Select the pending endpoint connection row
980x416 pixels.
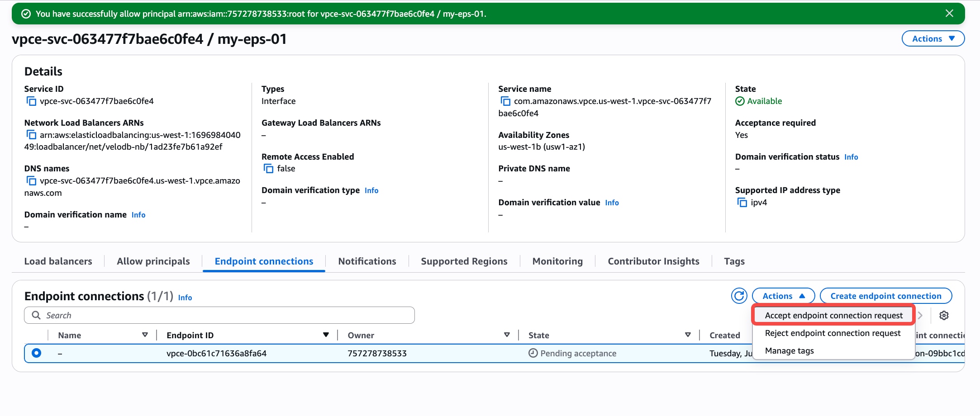[x=36, y=353]
